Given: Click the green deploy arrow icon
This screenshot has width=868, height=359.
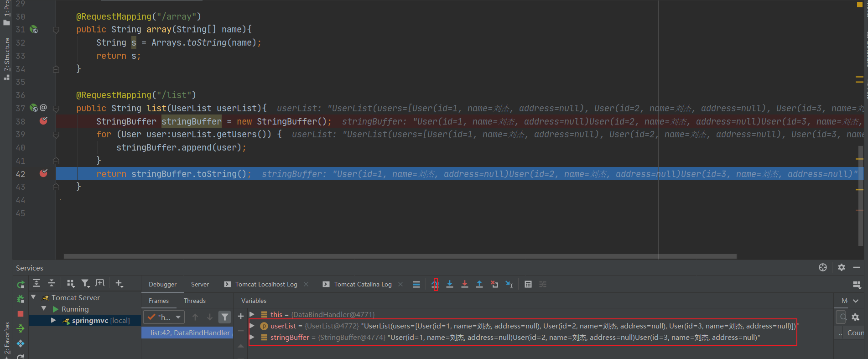Looking at the screenshot, I should [x=21, y=328].
